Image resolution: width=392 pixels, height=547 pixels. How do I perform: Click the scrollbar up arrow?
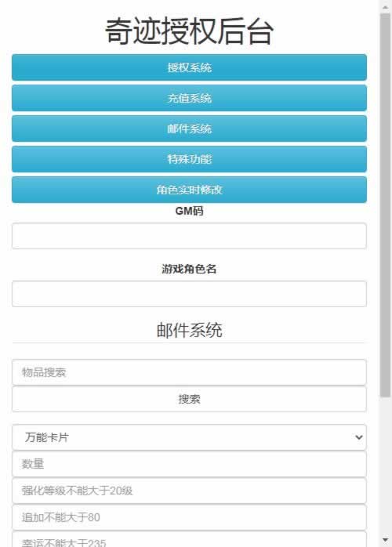click(386, 6)
